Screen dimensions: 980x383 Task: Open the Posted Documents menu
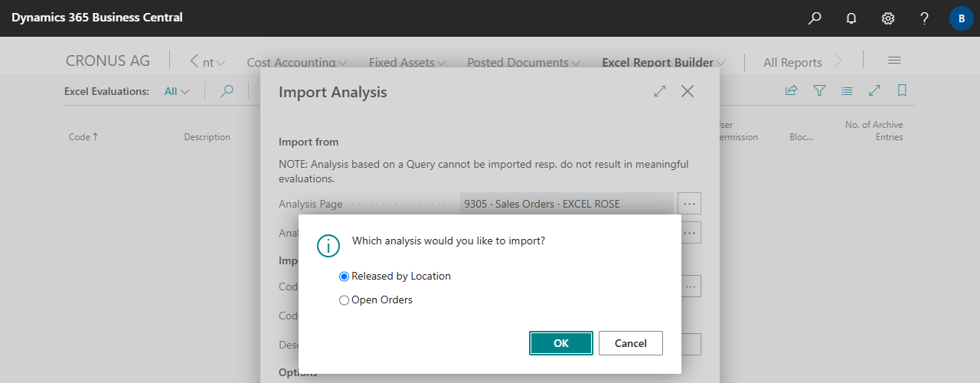click(x=524, y=63)
